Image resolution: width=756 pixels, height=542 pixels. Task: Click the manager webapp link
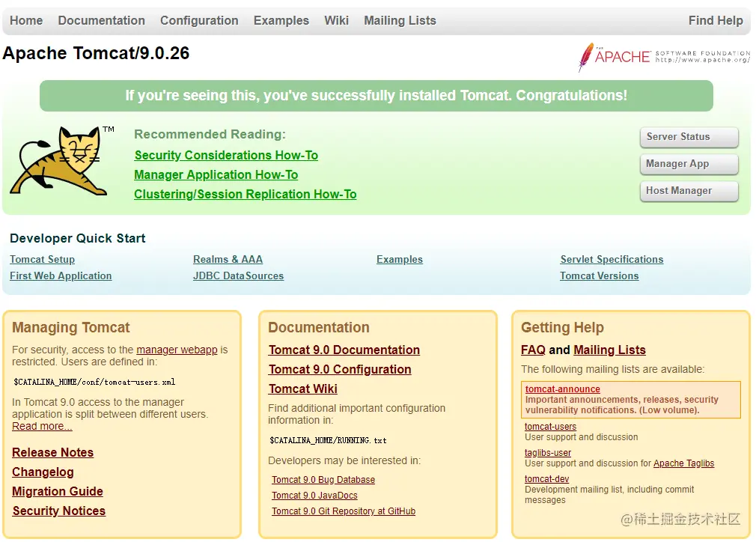pos(177,350)
